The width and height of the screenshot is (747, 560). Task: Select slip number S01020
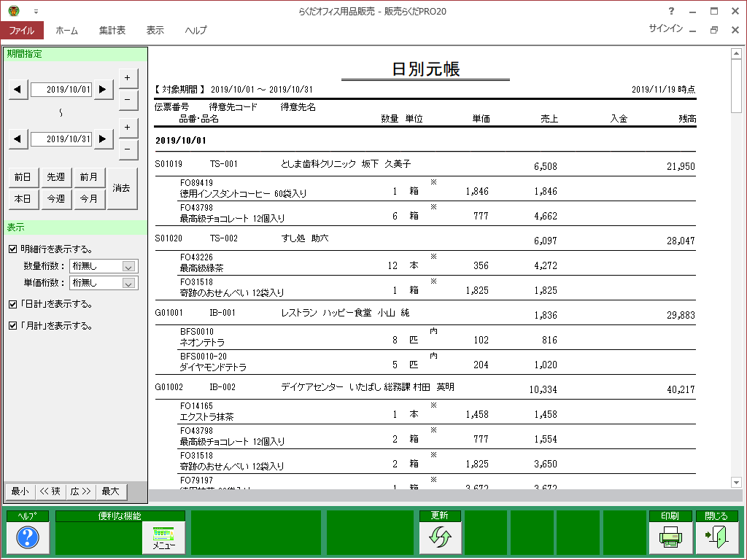click(x=169, y=238)
